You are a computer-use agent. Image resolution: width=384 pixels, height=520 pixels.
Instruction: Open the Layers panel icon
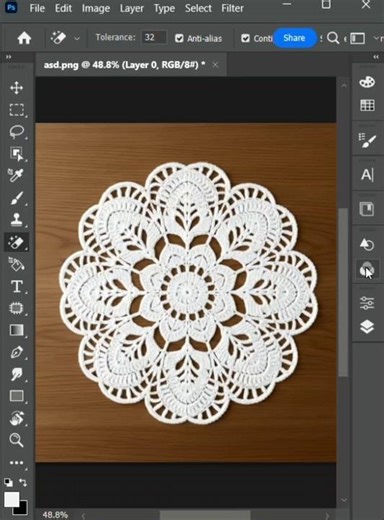pyautogui.click(x=367, y=327)
